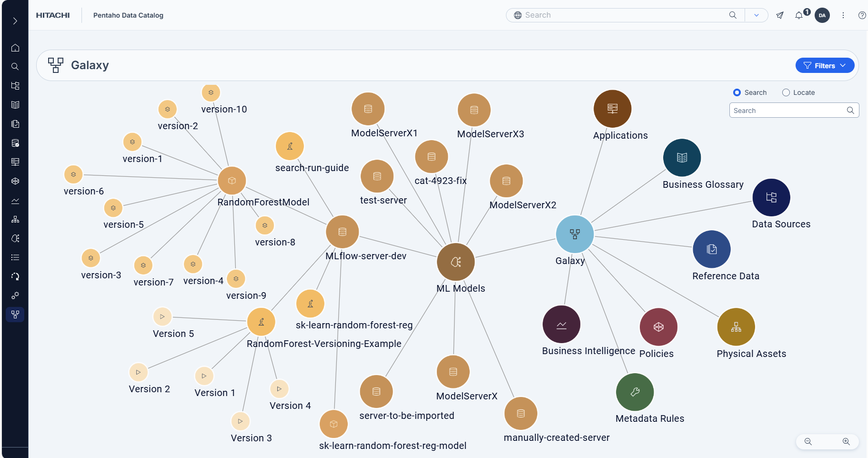Open the global search scope dropdown arrow
868x458 pixels.
point(756,15)
